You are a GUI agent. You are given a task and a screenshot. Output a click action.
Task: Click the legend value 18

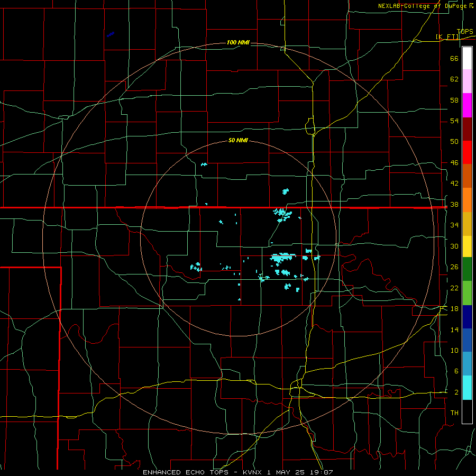pyautogui.click(x=454, y=309)
